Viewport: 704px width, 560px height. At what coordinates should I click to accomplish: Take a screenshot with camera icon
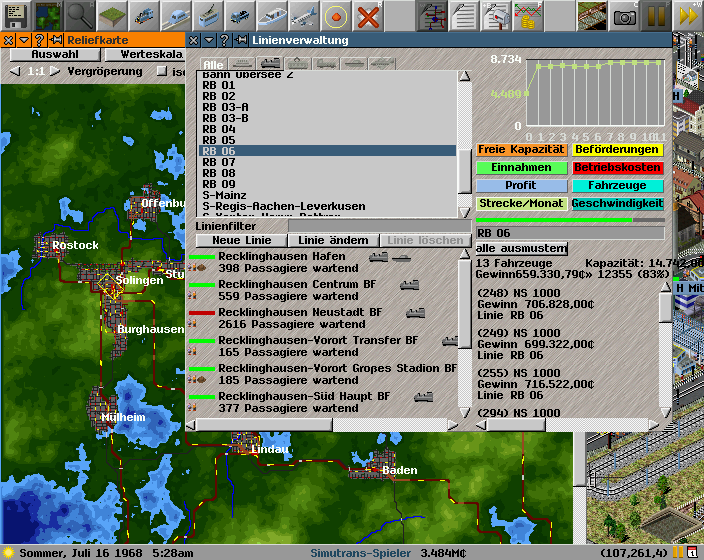point(625,16)
